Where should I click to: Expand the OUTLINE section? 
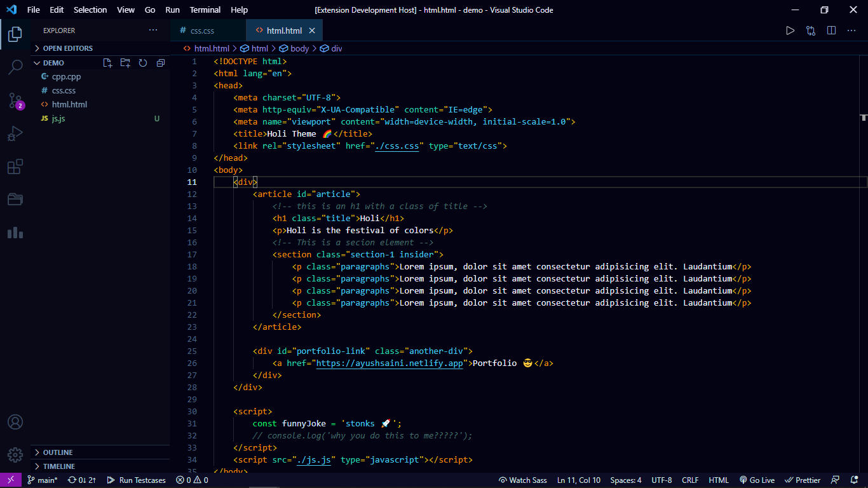click(100, 452)
